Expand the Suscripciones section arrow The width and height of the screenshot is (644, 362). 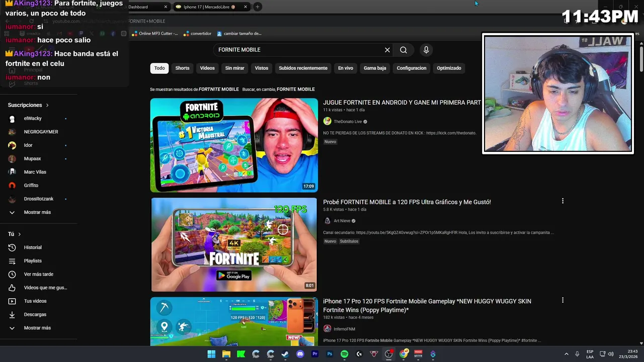pyautogui.click(x=47, y=105)
